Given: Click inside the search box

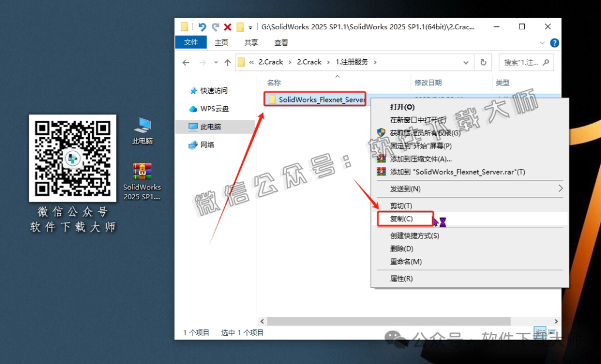Looking at the screenshot, I should [522, 62].
